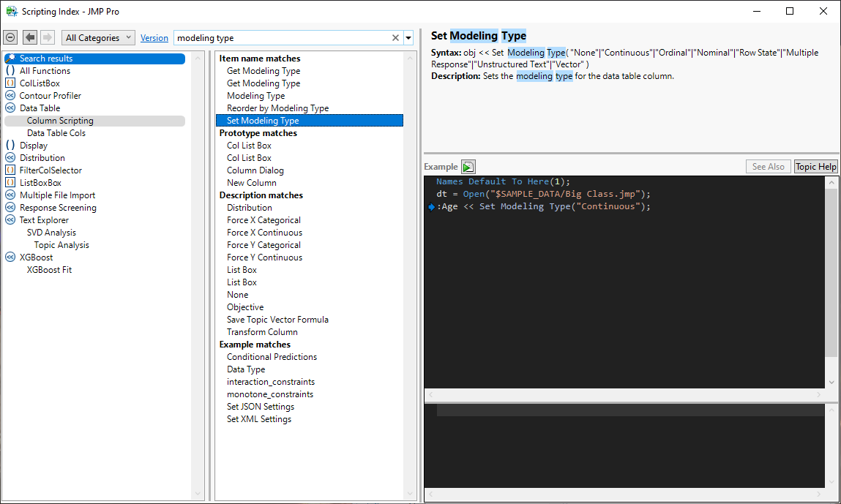Open the All Categories dropdown
This screenshot has height=504, width=841.
(x=98, y=37)
